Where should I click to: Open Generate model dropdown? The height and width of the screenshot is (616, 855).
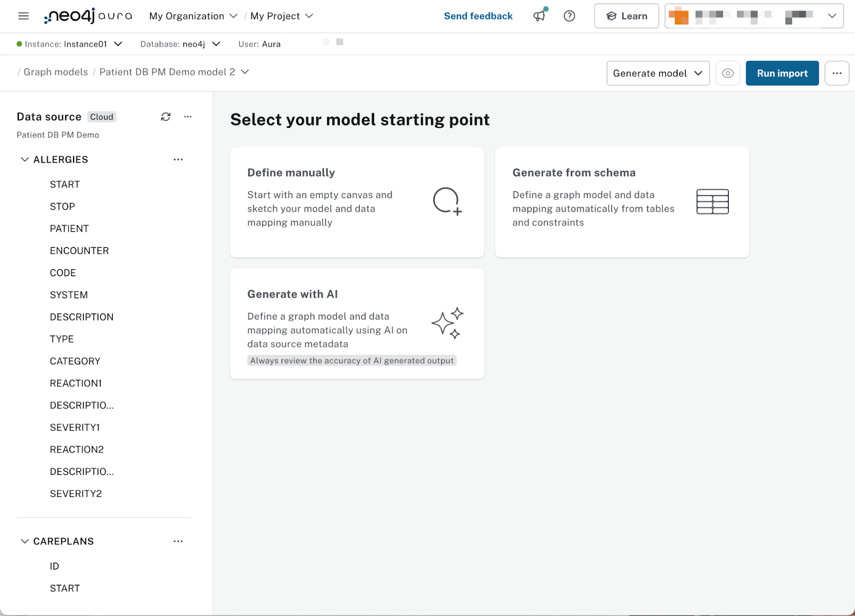tap(658, 73)
